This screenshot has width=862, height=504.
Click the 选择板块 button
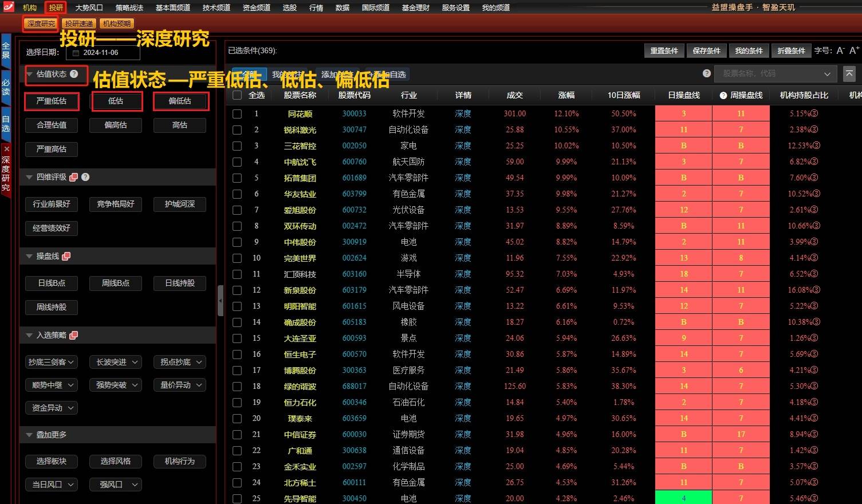(x=52, y=461)
